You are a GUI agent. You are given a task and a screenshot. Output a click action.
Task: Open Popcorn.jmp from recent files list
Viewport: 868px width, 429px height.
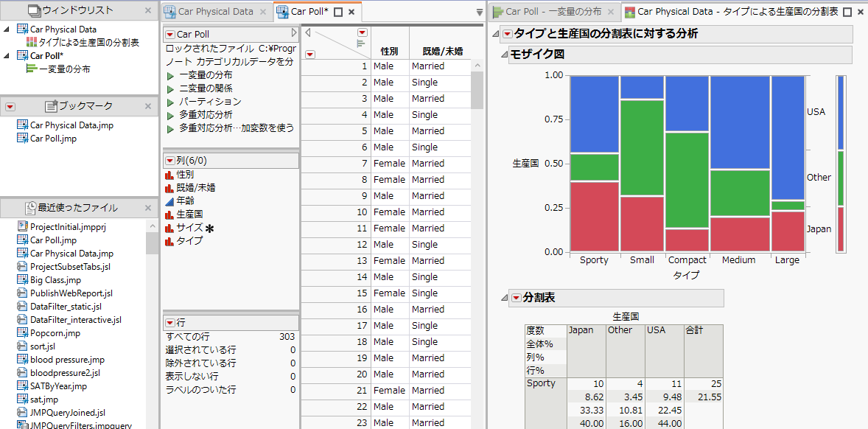point(55,333)
